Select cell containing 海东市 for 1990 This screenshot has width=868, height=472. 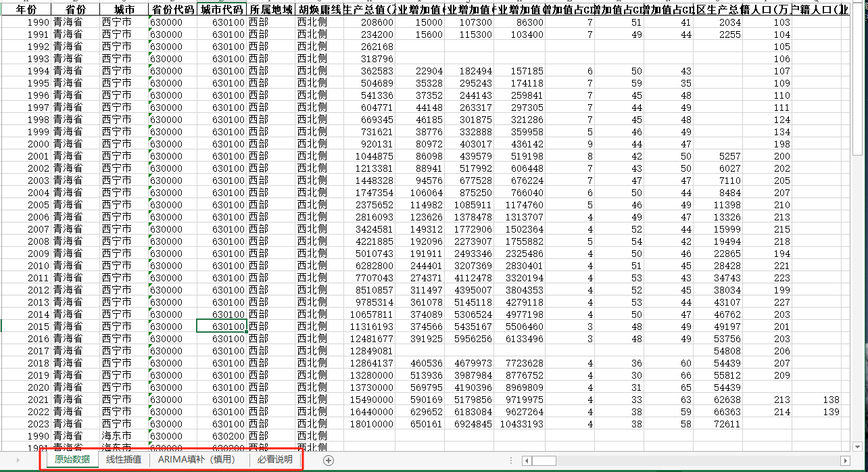(124, 435)
